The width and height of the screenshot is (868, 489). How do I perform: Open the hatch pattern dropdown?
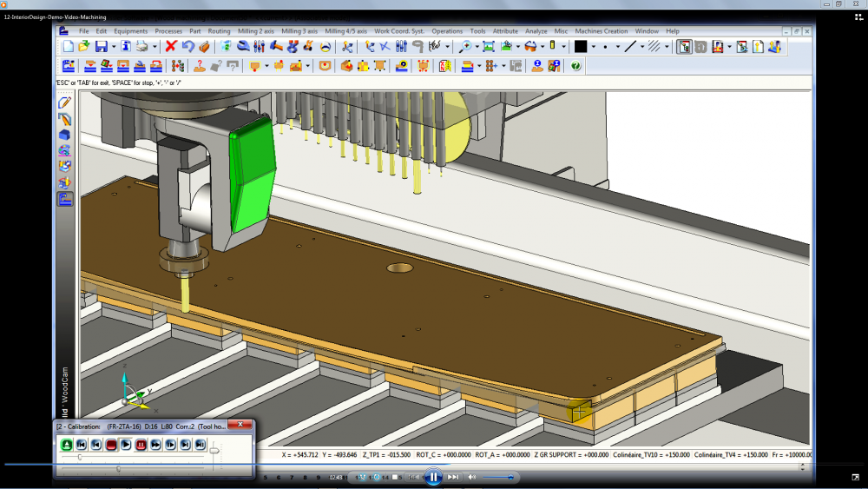[667, 47]
